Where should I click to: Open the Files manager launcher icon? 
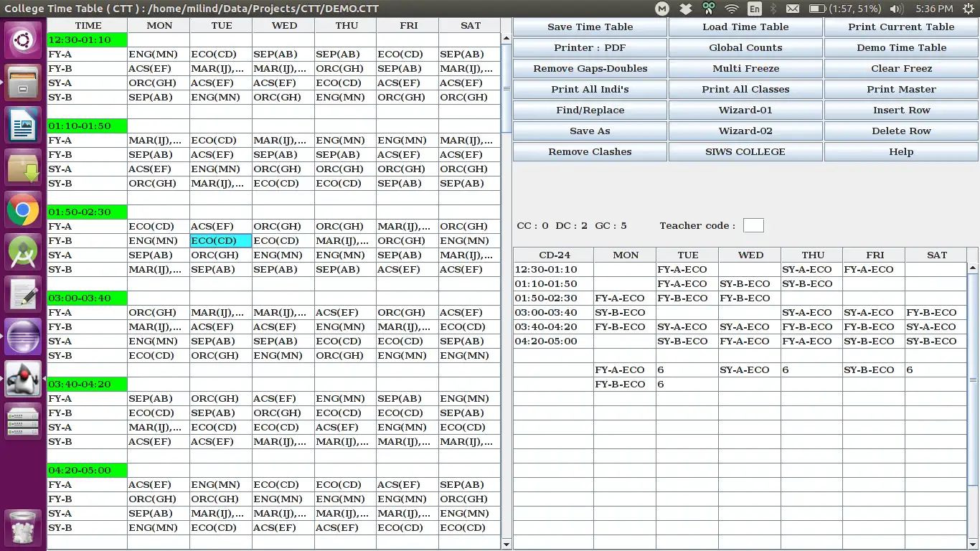tap(23, 83)
